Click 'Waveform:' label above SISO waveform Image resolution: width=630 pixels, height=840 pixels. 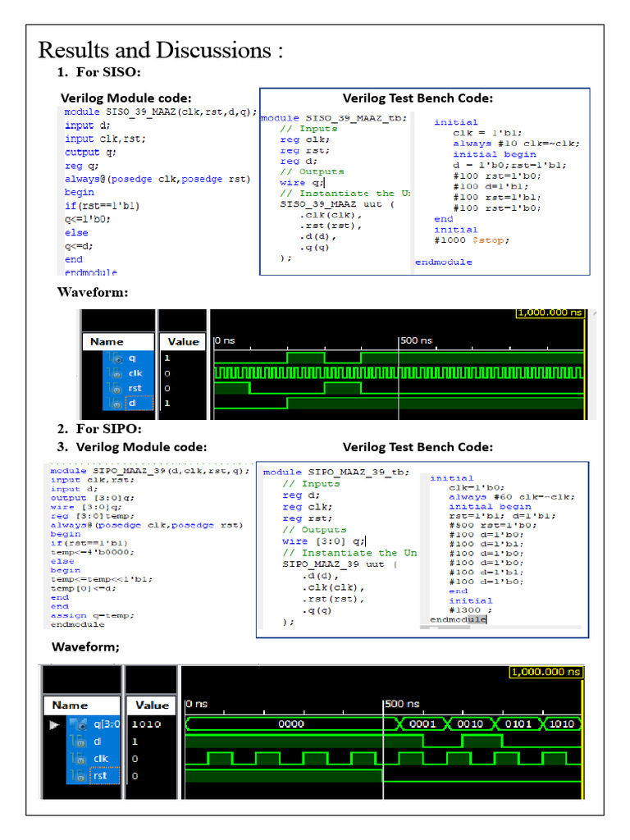(93, 293)
